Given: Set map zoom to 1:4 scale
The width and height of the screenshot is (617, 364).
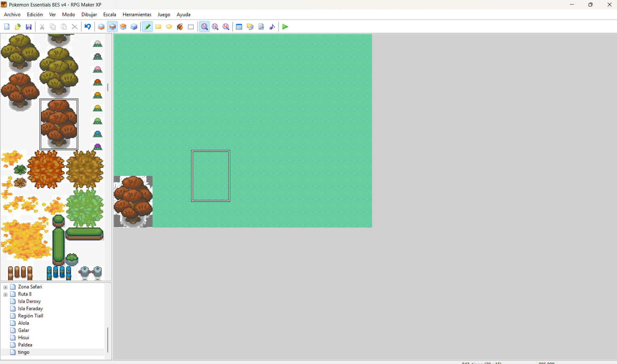Looking at the screenshot, I should click(226, 27).
